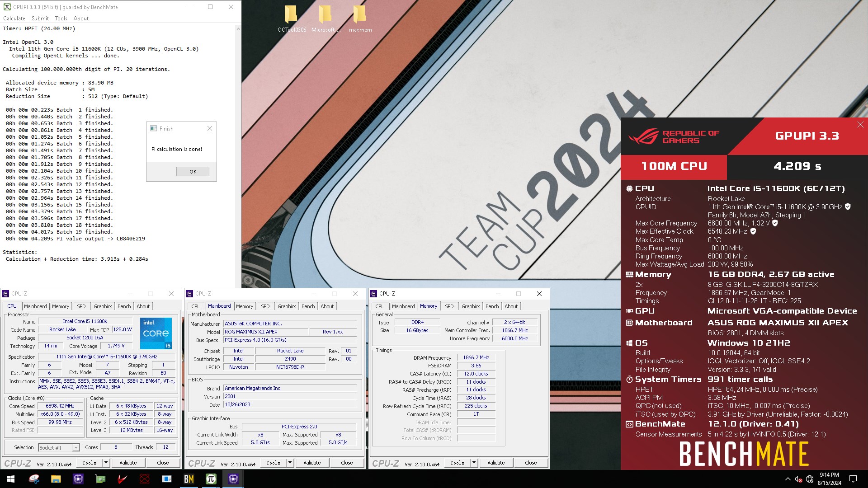
Task: Expand Tools arrow in CPU tab CPU-Z window
Action: coord(106,462)
